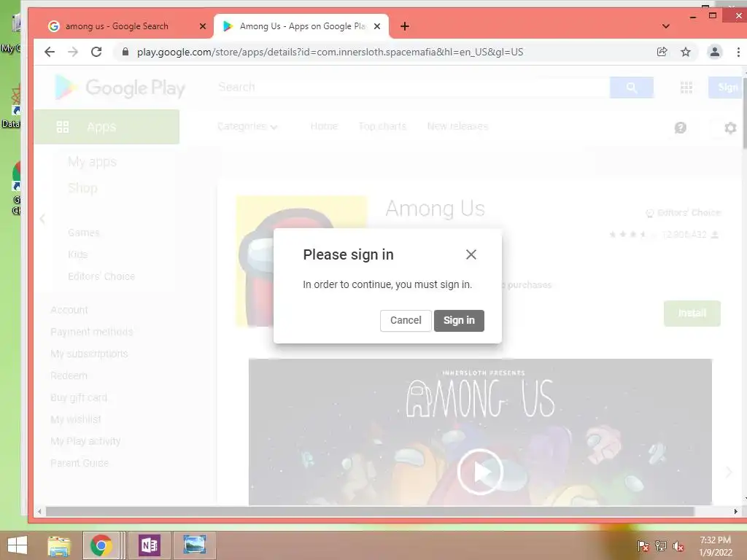Bookmark this tab with star icon
Image resolution: width=747 pixels, height=560 pixels.
pyautogui.click(x=686, y=52)
